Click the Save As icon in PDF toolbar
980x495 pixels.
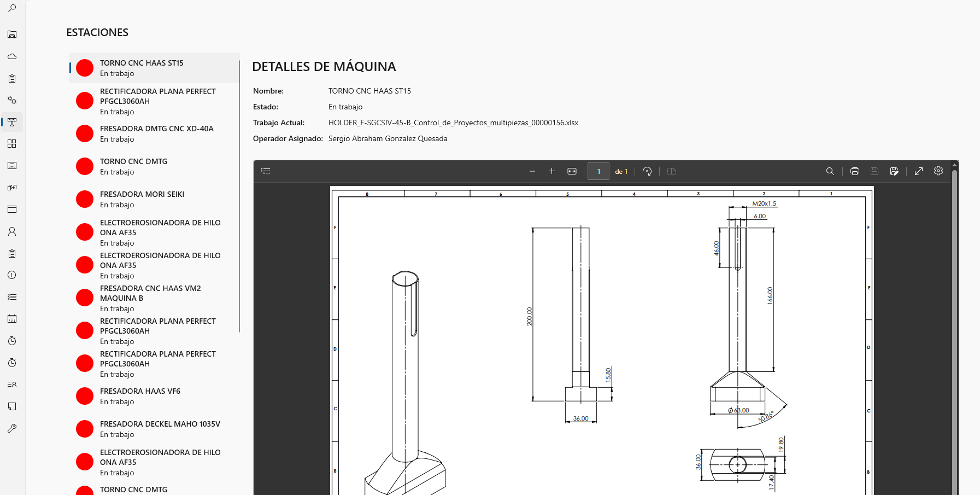tap(894, 171)
